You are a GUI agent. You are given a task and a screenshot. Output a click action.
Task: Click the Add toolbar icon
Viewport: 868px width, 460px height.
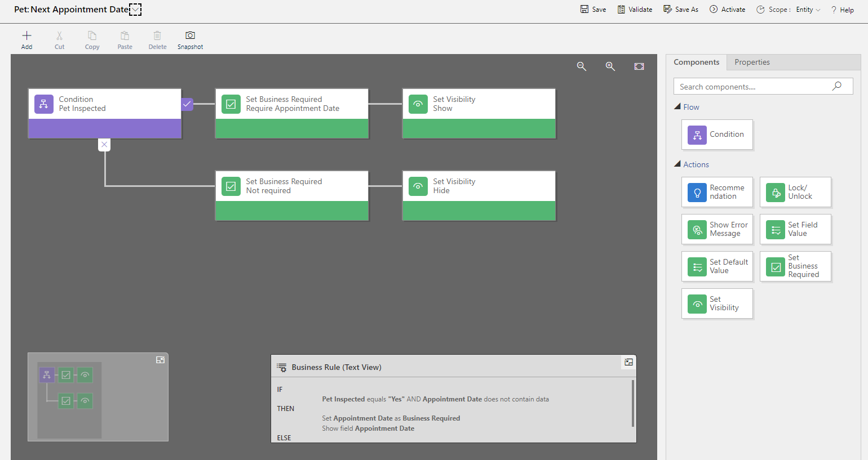pos(26,36)
